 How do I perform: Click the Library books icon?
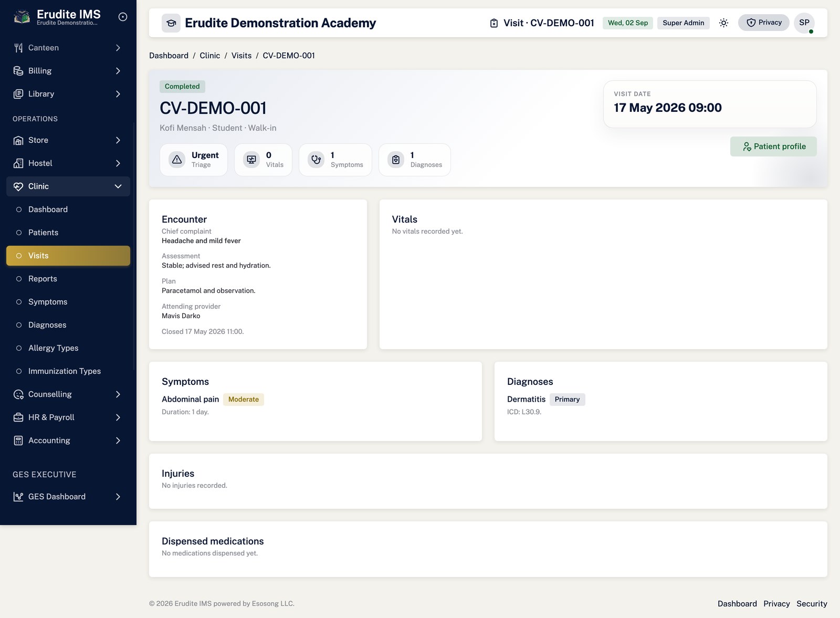pyautogui.click(x=18, y=94)
